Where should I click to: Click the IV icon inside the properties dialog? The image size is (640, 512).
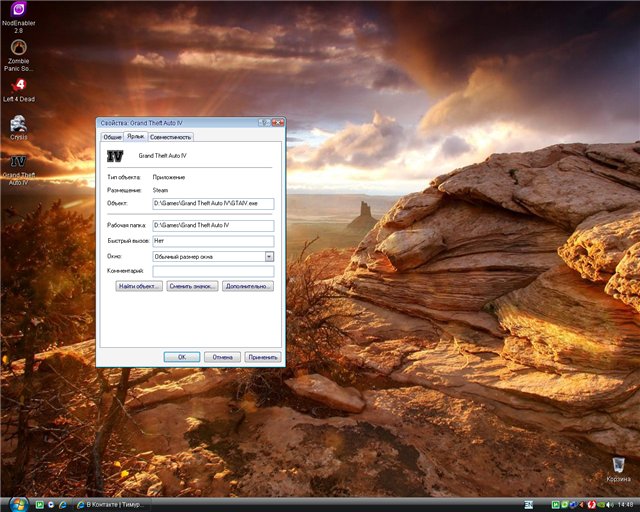point(115,156)
